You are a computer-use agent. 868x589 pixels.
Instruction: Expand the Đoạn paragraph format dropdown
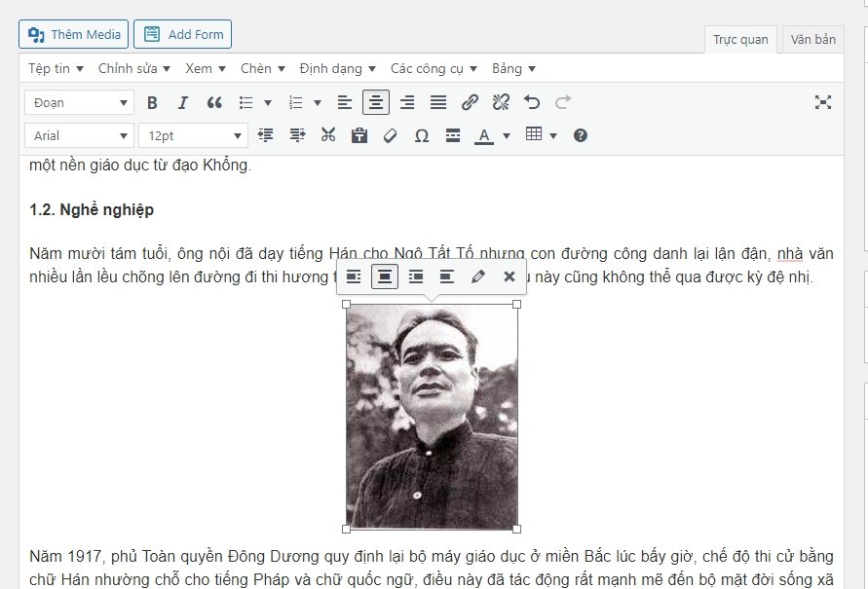click(x=80, y=102)
